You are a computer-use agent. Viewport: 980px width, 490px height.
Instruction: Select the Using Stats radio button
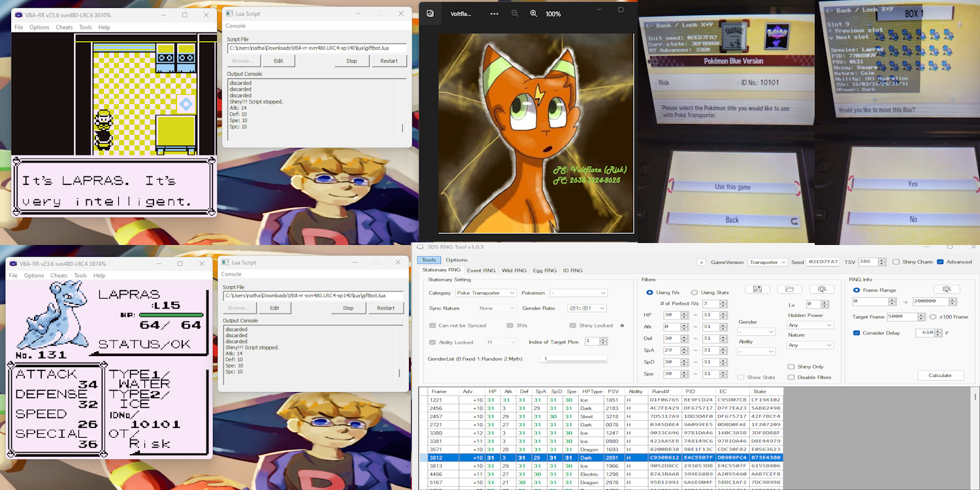[x=694, y=292]
